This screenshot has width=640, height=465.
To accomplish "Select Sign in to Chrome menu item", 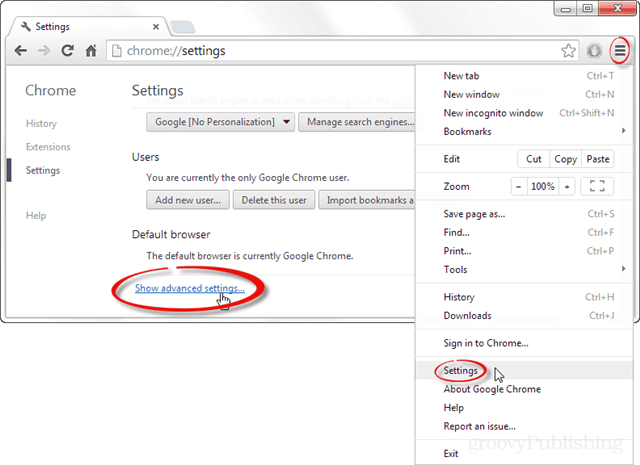I will click(524, 343).
